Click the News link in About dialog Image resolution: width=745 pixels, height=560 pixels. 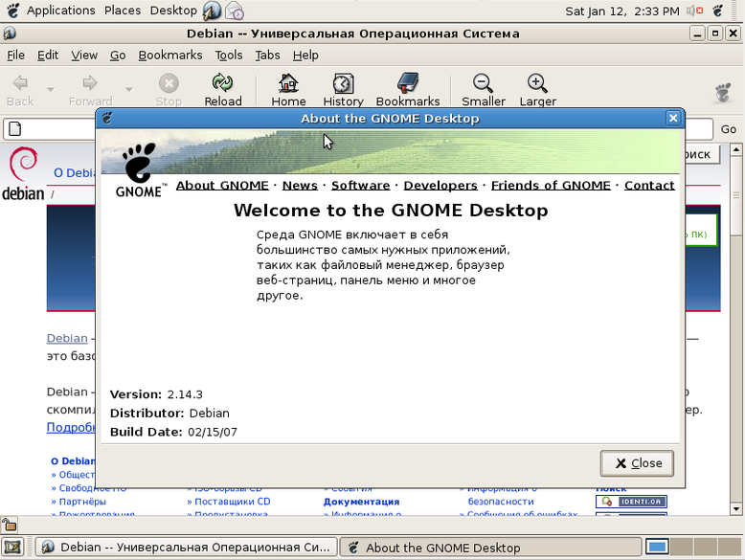(x=300, y=186)
